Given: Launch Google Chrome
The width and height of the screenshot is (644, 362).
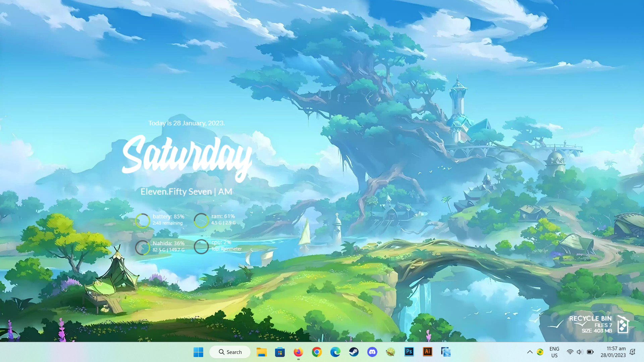Looking at the screenshot, I should point(317,352).
